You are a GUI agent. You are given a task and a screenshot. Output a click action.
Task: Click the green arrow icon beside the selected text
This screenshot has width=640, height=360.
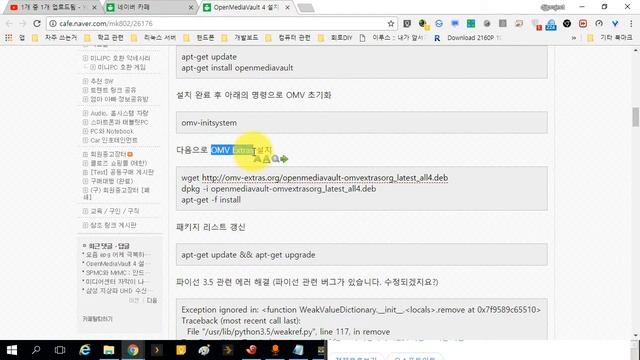pos(284,159)
